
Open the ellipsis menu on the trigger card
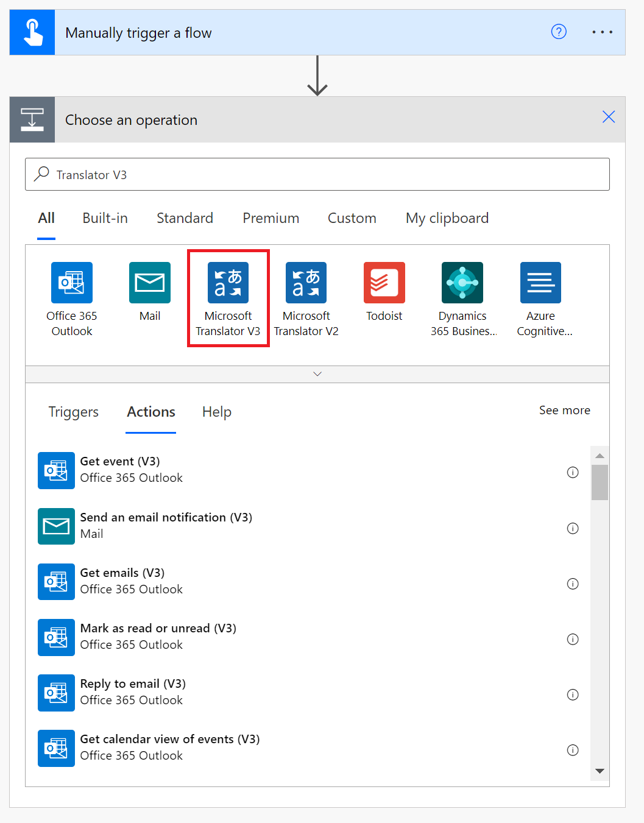[602, 32]
